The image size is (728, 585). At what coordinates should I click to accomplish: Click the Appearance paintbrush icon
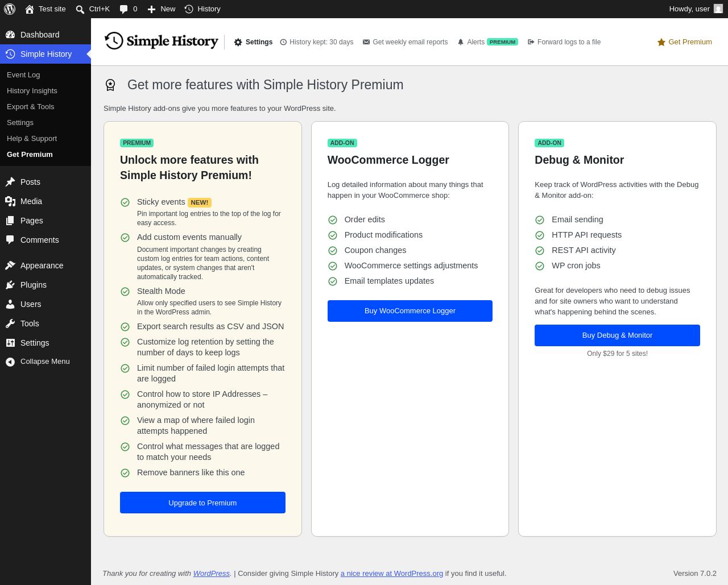point(10,265)
